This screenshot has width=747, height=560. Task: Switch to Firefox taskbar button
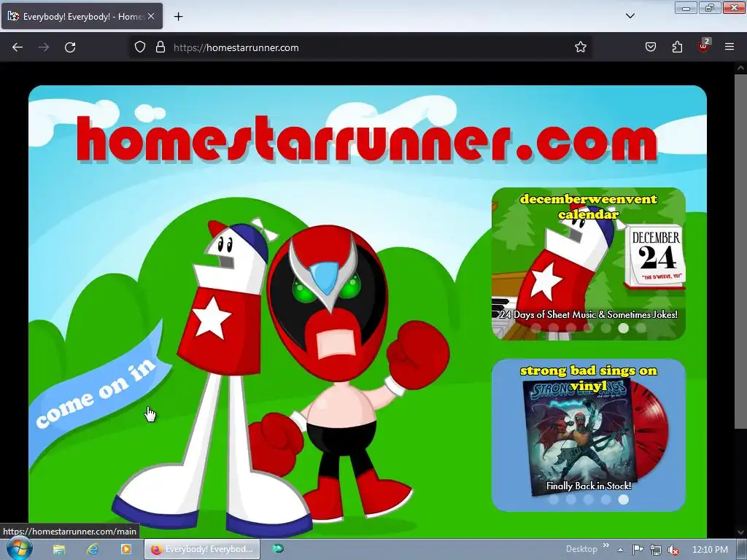click(202, 549)
